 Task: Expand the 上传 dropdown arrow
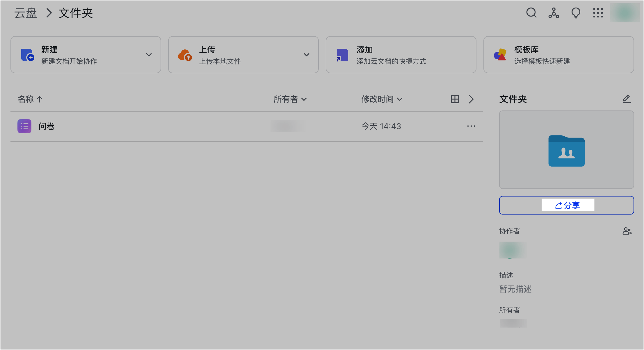[x=306, y=55]
